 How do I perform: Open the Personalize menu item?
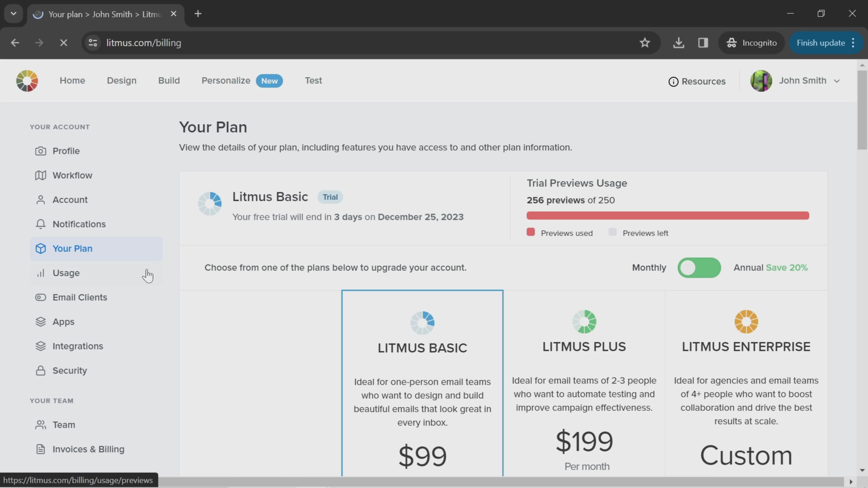226,80
